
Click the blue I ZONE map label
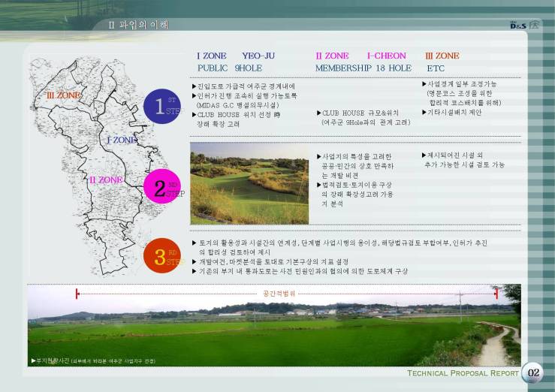tap(120, 140)
